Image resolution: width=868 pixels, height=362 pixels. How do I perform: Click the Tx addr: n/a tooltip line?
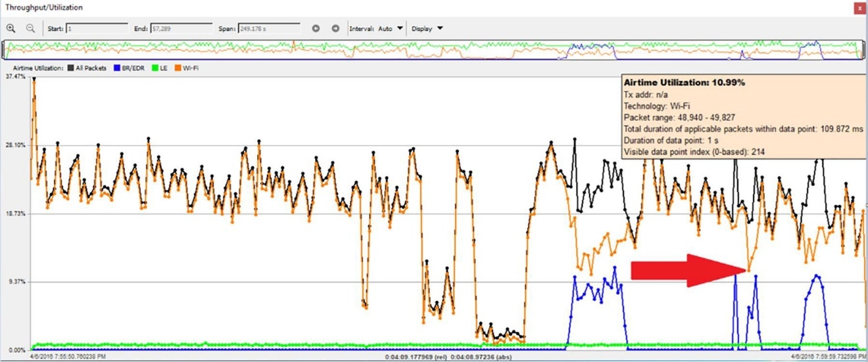point(646,95)
